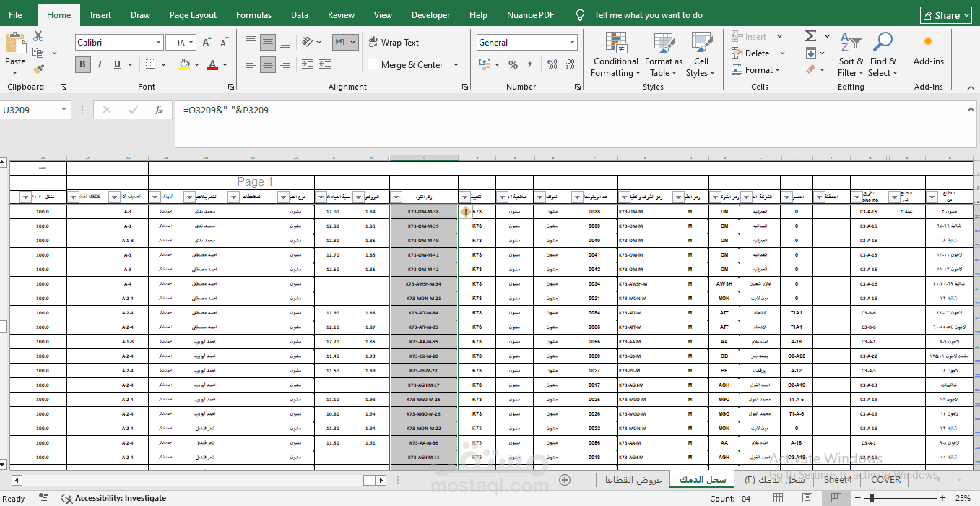Open the Conditional Formatting menu
This screenshot has height=506, width=980.
coord(615,55)
